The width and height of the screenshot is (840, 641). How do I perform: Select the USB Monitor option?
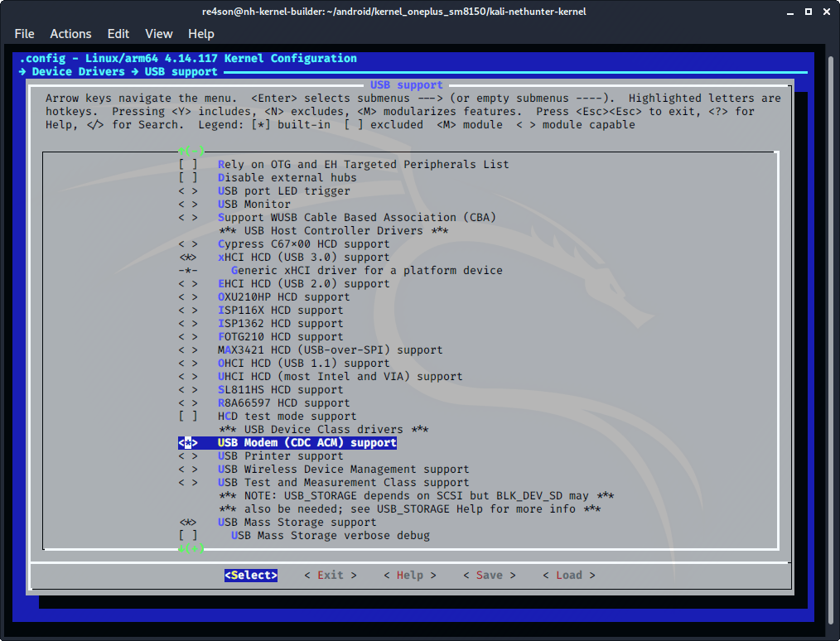(253, 204)
